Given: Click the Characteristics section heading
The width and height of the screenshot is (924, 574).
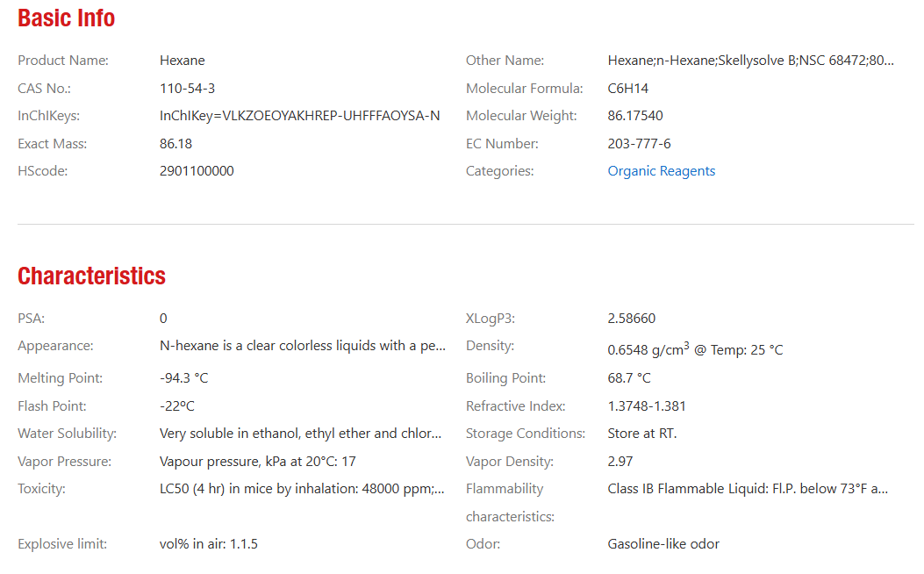Looking at the screenshot, I should pyautogui.click(x=91, y=276).
